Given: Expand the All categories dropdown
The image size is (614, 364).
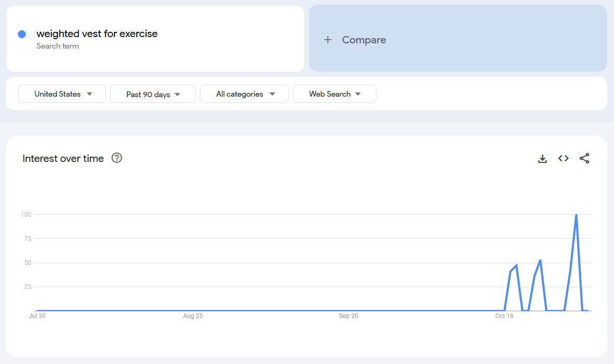Looking at the screenshot, I should (244, 94).
